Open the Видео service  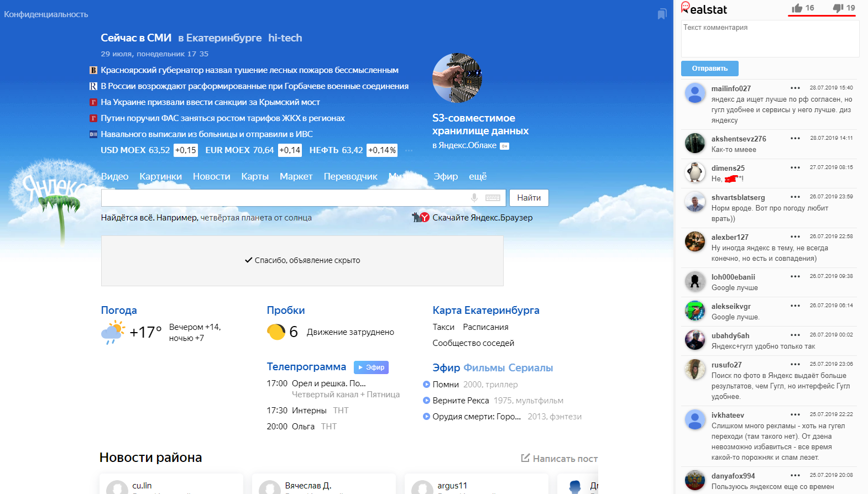(x=114, y=176)
